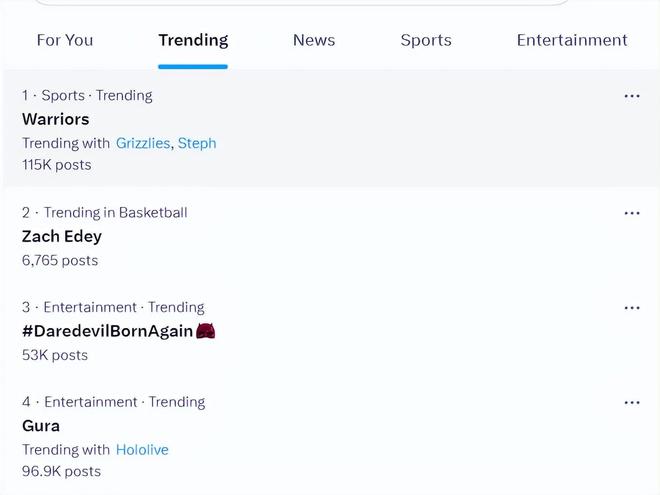The image size is (660, 495).
Task: Switch to the For You tab
Action: pyautogui.click(x=65, y=40)
